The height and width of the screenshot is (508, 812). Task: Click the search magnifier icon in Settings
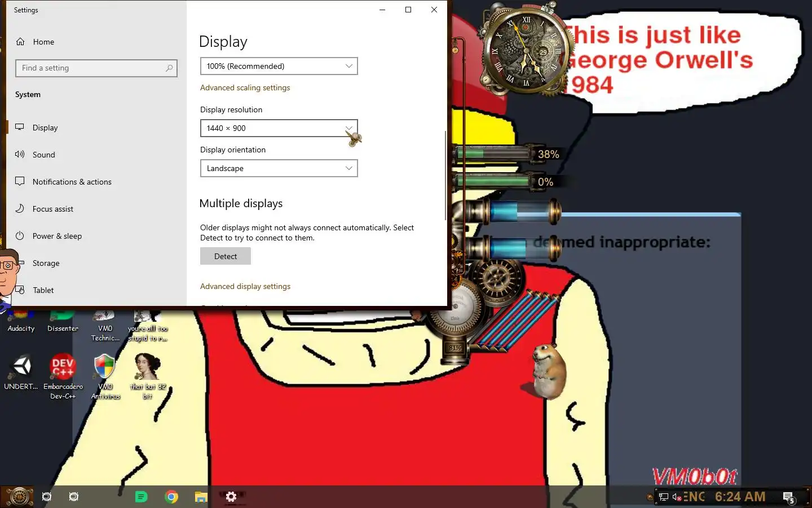tap(169, 68)
